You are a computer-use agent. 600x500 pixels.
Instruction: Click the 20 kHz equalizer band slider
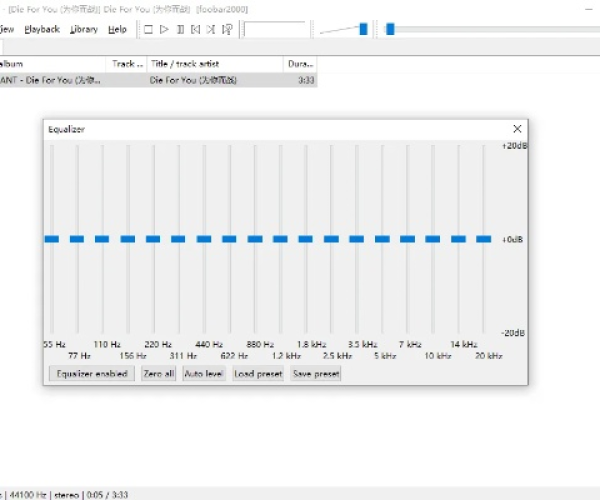(x=484, y=239)
